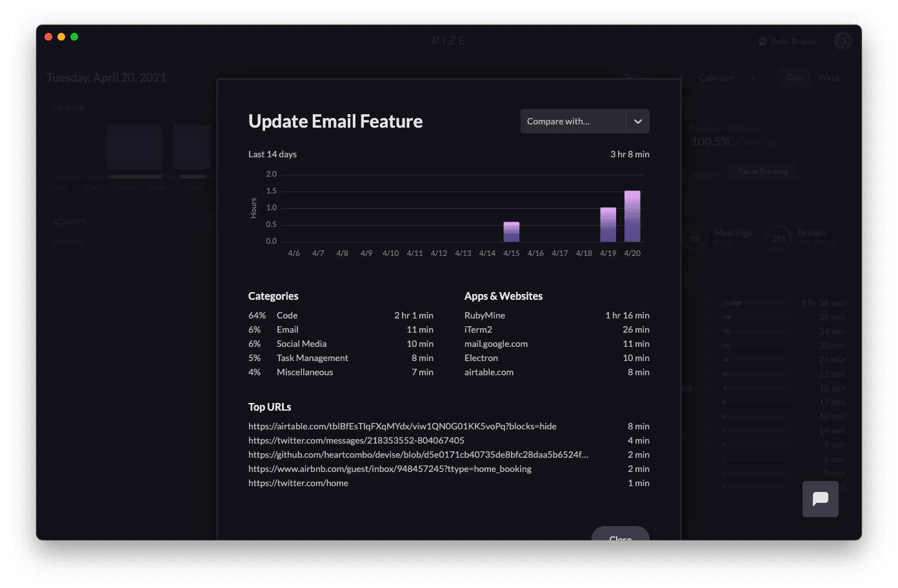Open the github.com heartcombo devise URL
Image resolution: width=898 pixels, height=588 pixels.
pos(418,455)
